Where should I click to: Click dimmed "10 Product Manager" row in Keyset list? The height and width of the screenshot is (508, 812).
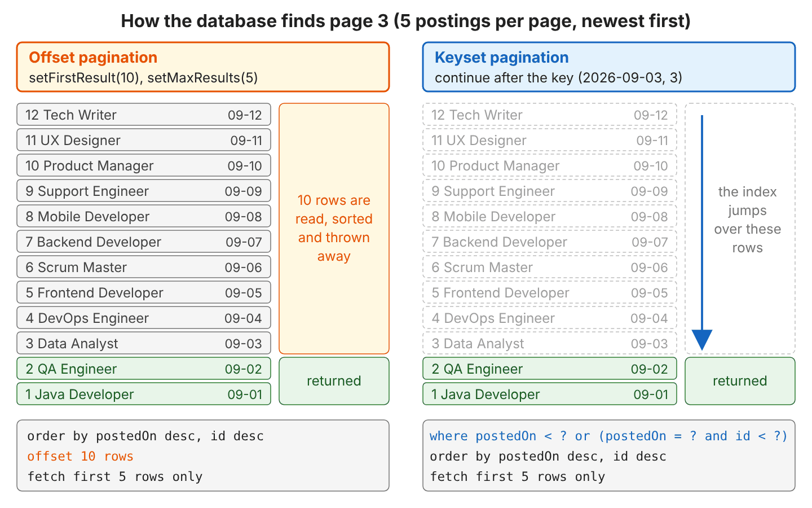[550, 165]
